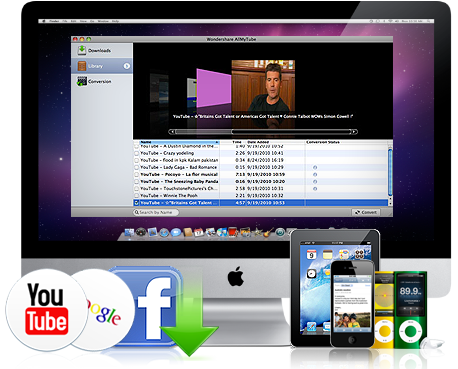Open iCal from the Dock

[199, 232]
